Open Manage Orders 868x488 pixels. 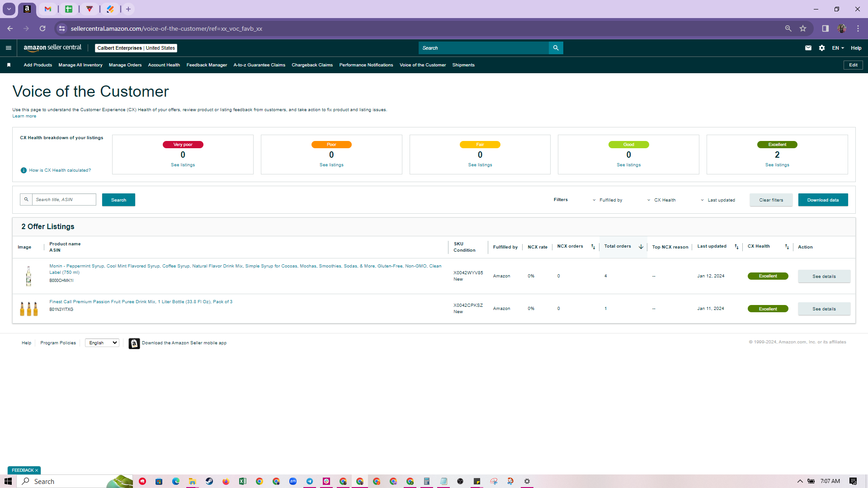[x=125, y=65]
